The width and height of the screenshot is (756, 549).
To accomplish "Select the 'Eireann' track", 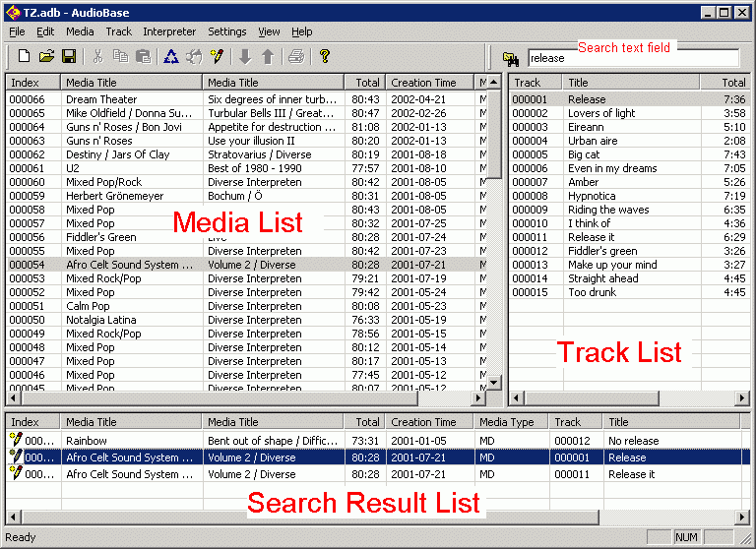I will tap(629, 127).
